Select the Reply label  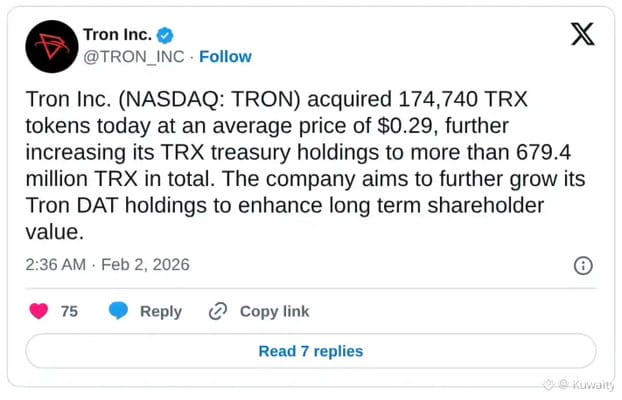click(x=161, y=311)
